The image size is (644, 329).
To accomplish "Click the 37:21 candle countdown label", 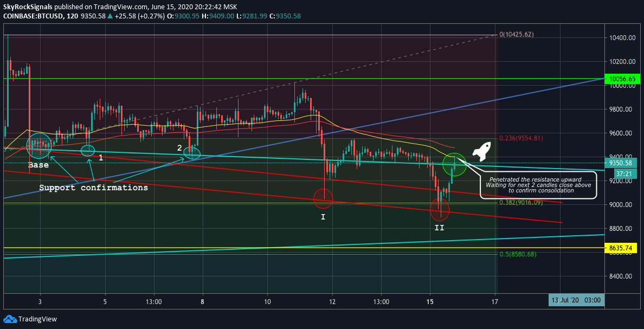I will coord(624,174).
